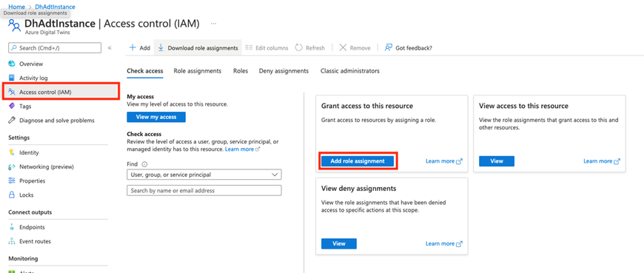Click the Refresh toolbar icon

pyautogui.click(x=299, y=47)
